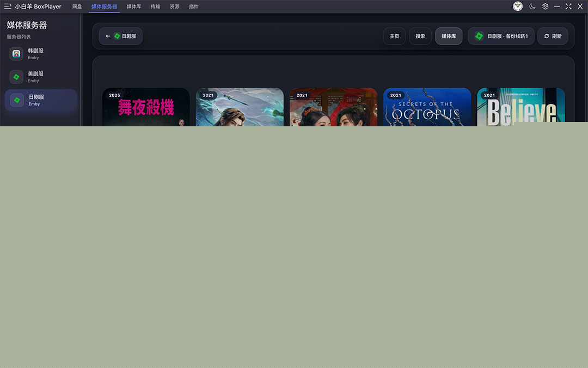Select the 韩剧服 Emby server
The image size is (588, 368).
coord(41,54)
